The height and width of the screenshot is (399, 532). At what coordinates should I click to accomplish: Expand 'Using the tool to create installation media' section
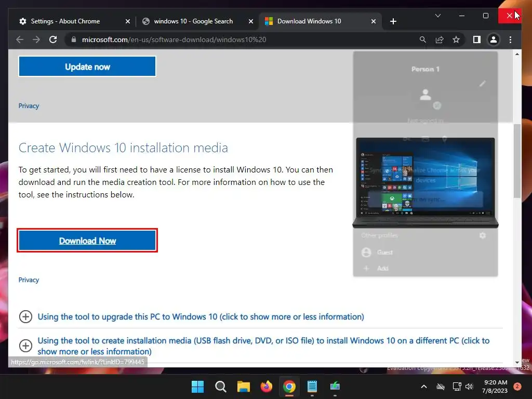coord(263,345)
